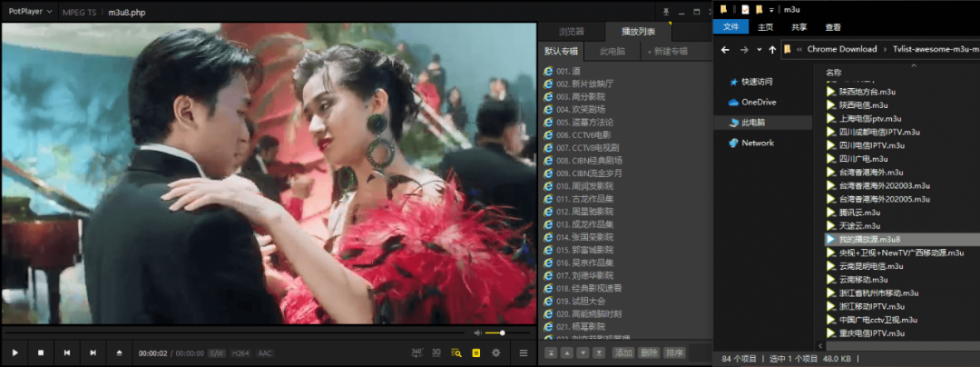
Task: Move playlist item to top
Action: click(x=551, y=352)
